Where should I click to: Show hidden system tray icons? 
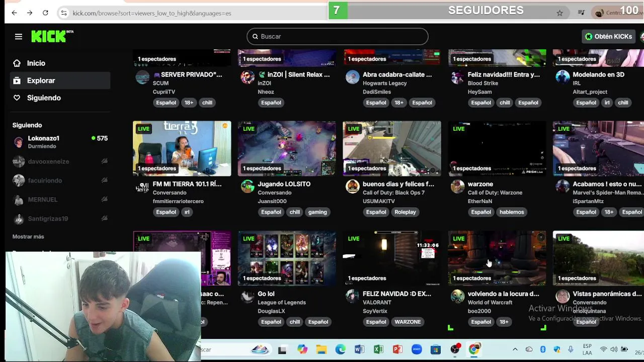click(515, 349)
